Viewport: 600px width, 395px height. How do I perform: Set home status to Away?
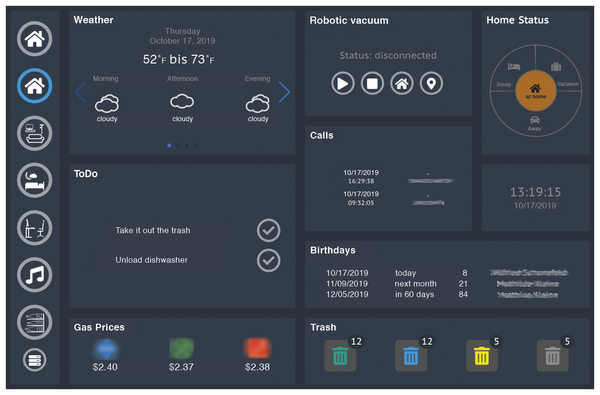[x=535, y=123]
